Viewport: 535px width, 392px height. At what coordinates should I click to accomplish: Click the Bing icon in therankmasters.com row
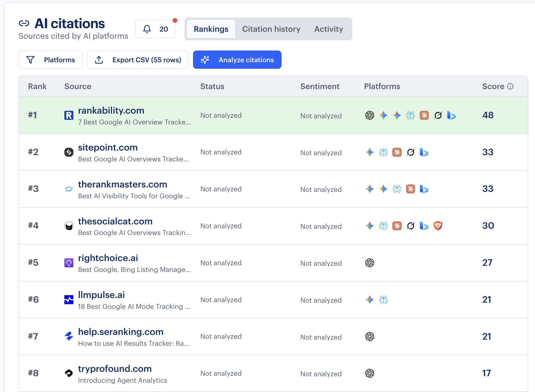(x=424, y=189)
